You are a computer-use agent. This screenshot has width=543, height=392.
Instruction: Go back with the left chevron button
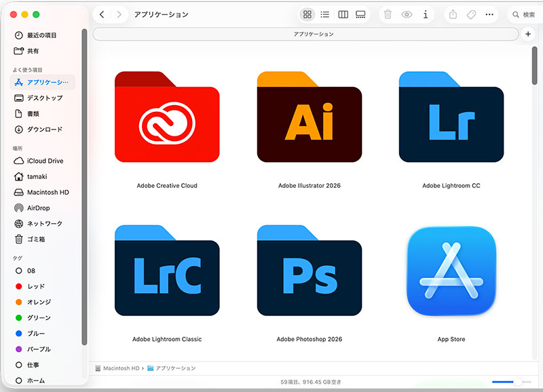(x=102, y=14)
